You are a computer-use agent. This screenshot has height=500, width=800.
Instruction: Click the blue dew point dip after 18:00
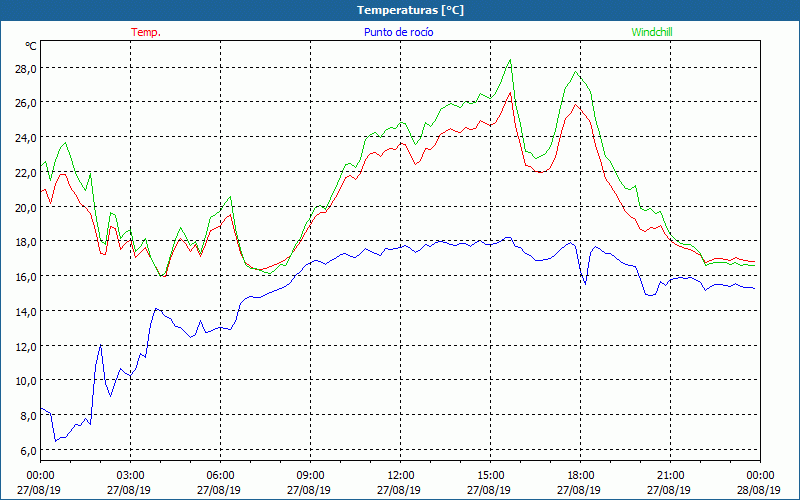click(x=585, y=284)
